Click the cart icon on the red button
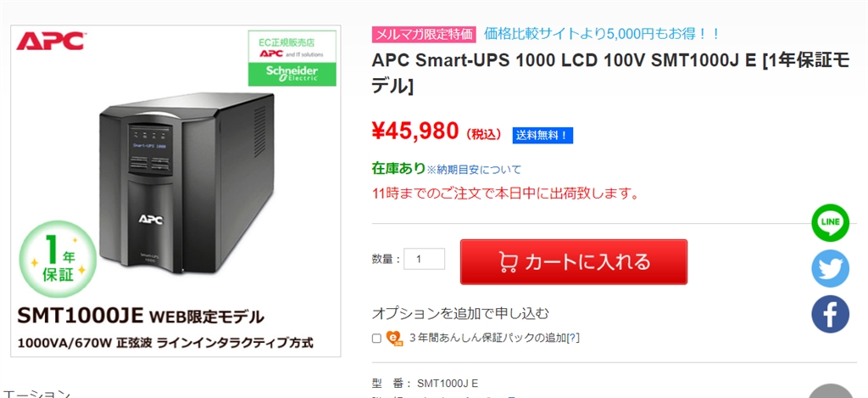Screen dimensions: 868x398 click(x=508, y=261)
